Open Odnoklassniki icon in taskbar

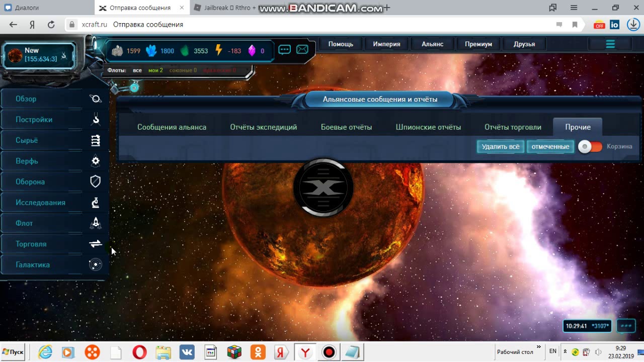tap(258, 352)
